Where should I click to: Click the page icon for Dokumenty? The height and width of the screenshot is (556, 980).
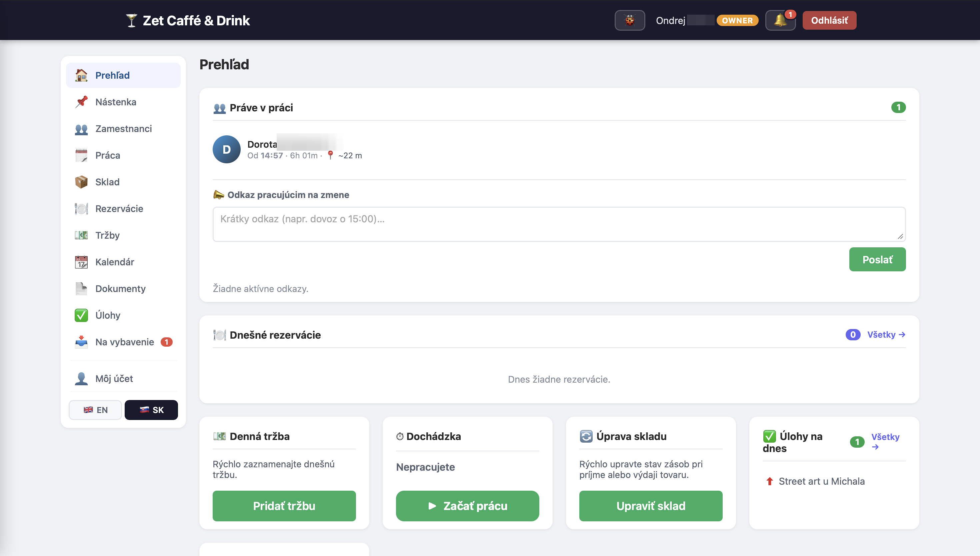pos(81,289)
